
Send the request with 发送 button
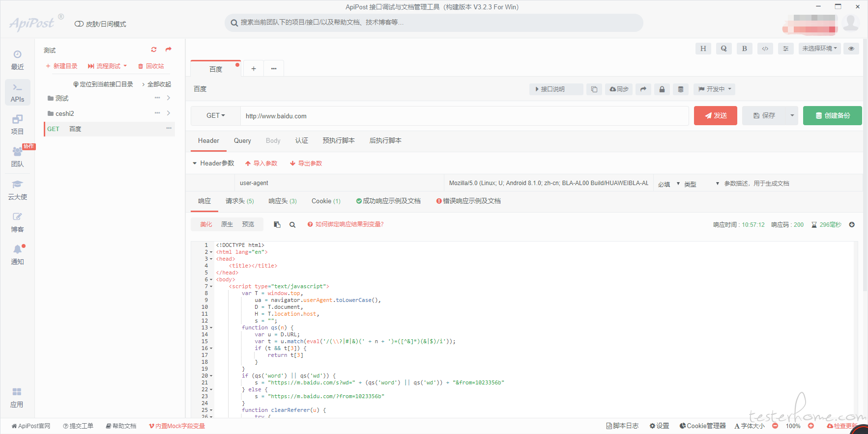point(715,115)
